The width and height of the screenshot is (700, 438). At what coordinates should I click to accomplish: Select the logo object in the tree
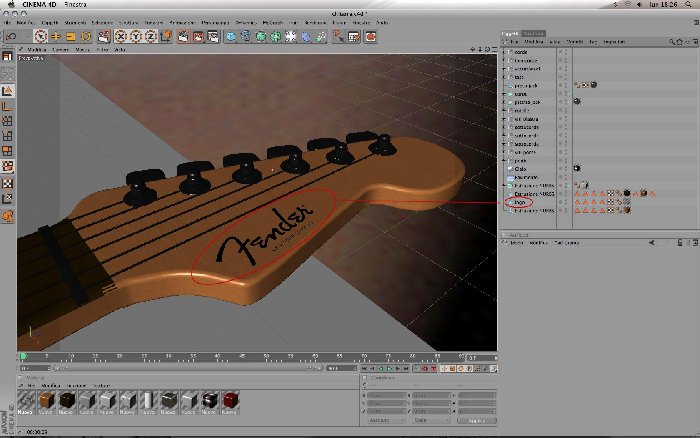pos(520,202)
